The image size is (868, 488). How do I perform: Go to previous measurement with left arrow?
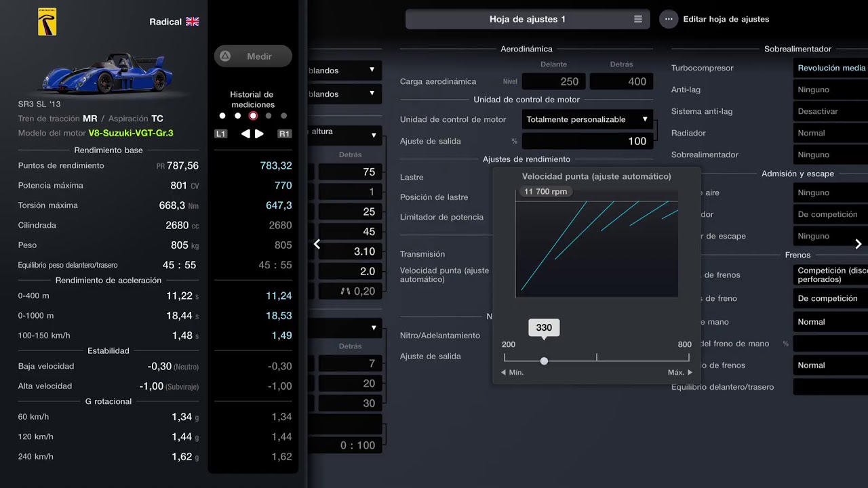pyautogui.click(x=245, y=134)
